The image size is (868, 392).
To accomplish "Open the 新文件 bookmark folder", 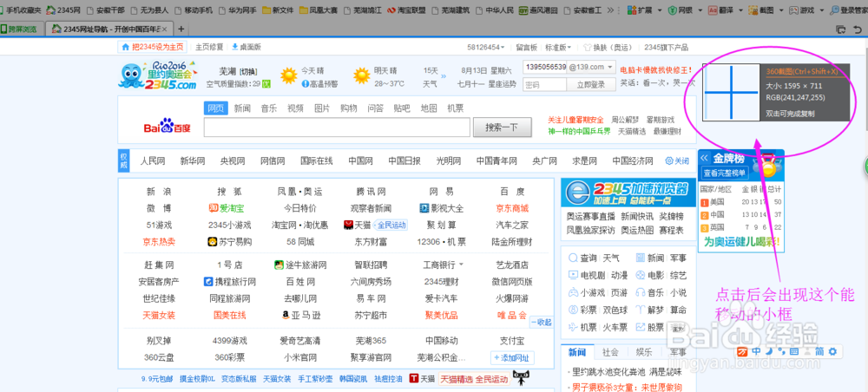I will (278, 10).
